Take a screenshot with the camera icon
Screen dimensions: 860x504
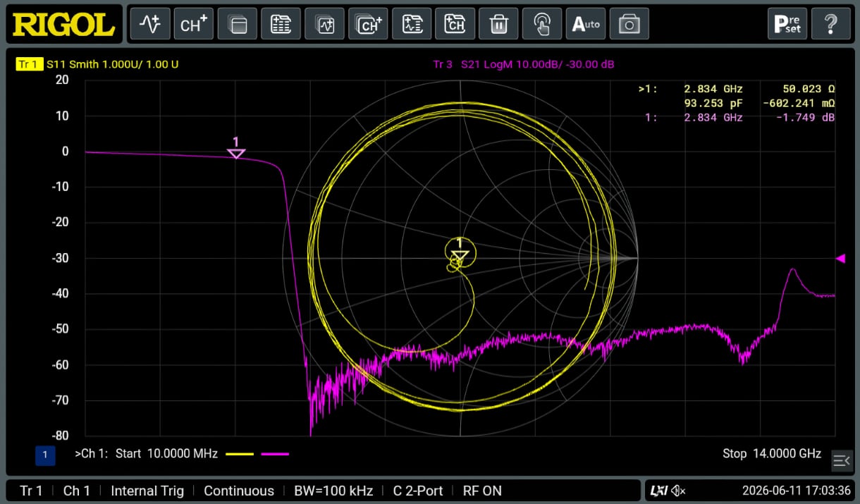629,25
